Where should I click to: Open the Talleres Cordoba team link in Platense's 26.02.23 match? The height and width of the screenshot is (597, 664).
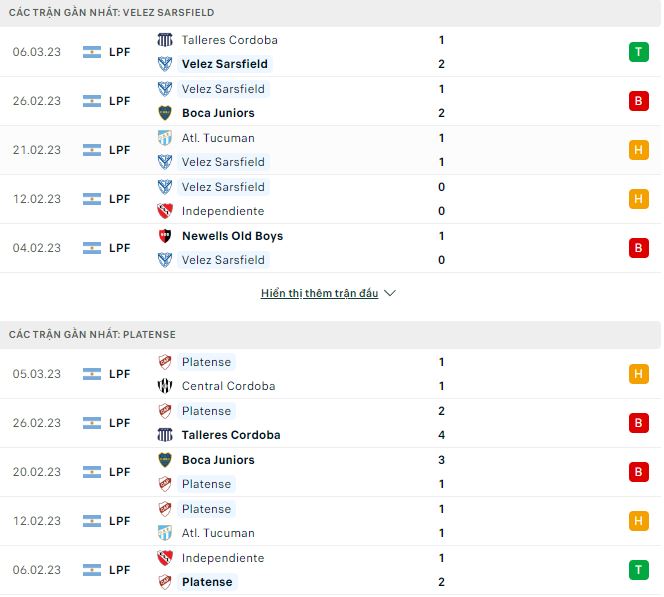[231, 435]
